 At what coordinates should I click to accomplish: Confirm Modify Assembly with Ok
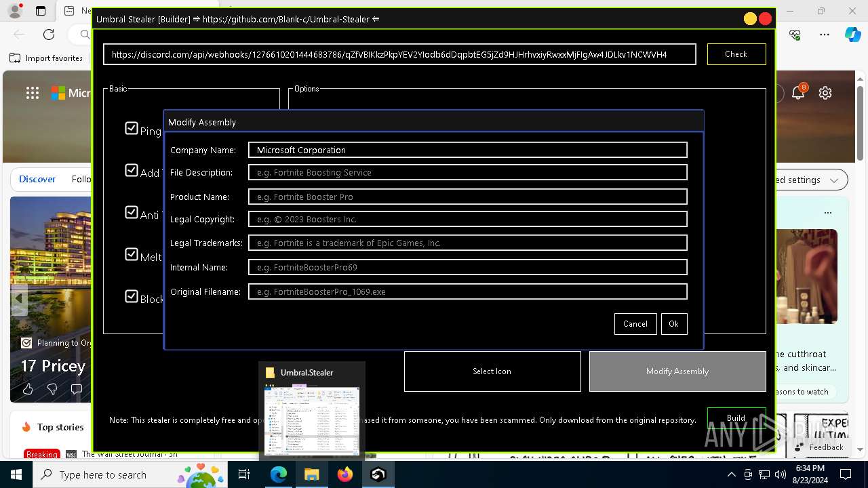click(x=673, y=324)
